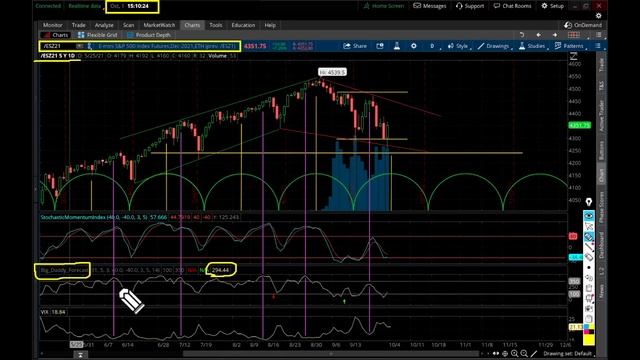Pick the black color swatch

tap(591, 332)
